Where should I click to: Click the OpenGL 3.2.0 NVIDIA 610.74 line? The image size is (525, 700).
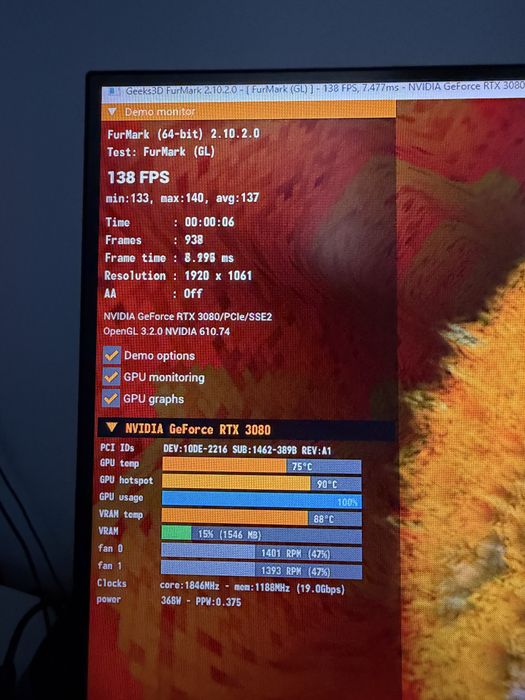point(167,331)
